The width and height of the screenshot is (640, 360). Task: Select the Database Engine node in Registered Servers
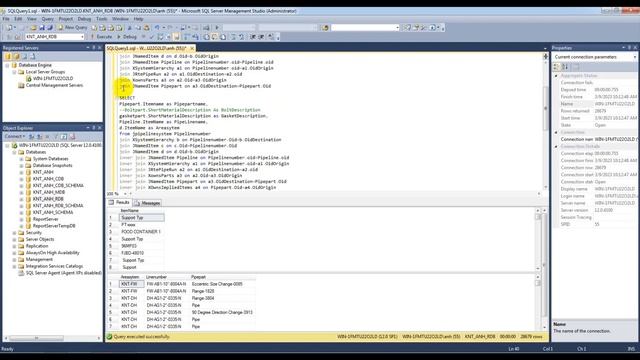tap(35, 65)
